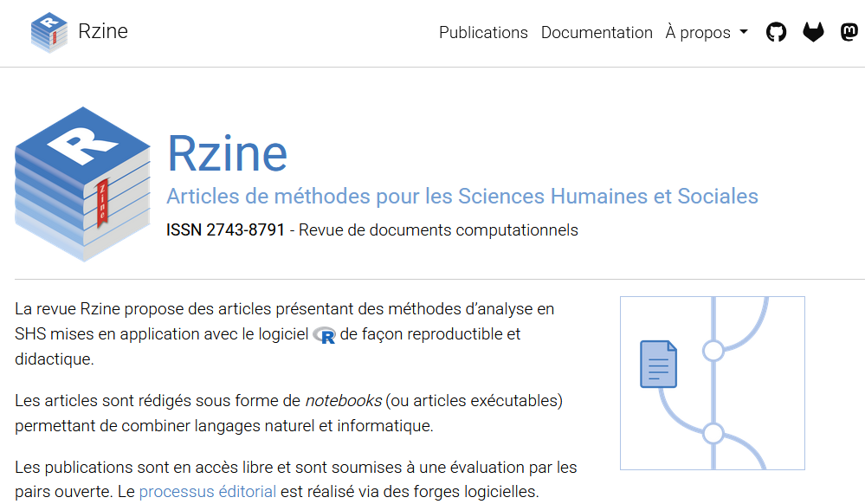Click the large Rzine heading title
This screenshot has width=865, height=504.
click(x=227, y=153)
